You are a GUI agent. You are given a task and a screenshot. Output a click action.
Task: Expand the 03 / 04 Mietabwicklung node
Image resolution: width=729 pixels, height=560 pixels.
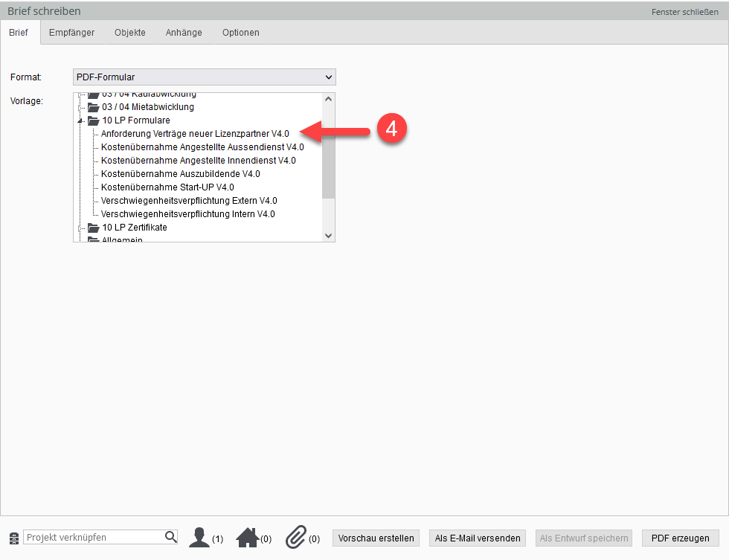tap(80, 107)
